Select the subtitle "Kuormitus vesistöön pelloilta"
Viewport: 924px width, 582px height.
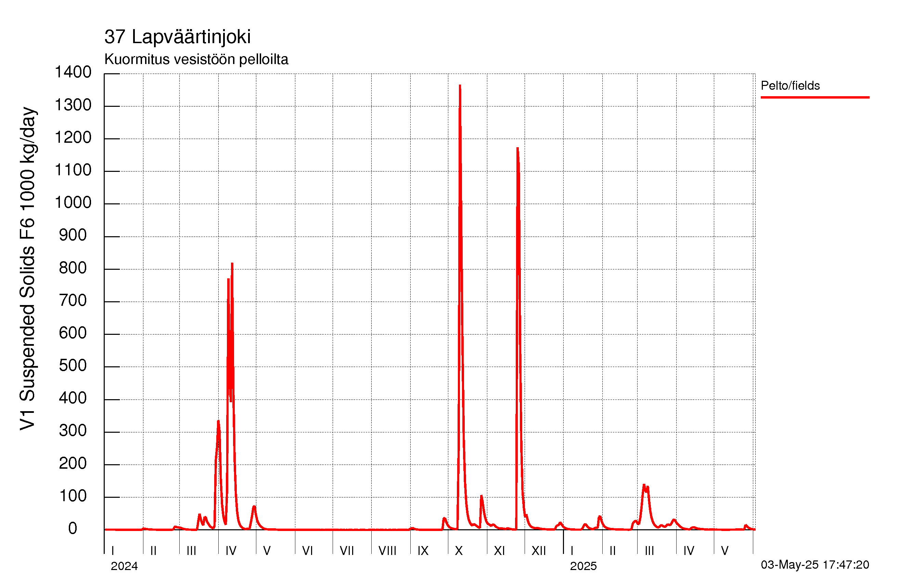click(196, 60)
